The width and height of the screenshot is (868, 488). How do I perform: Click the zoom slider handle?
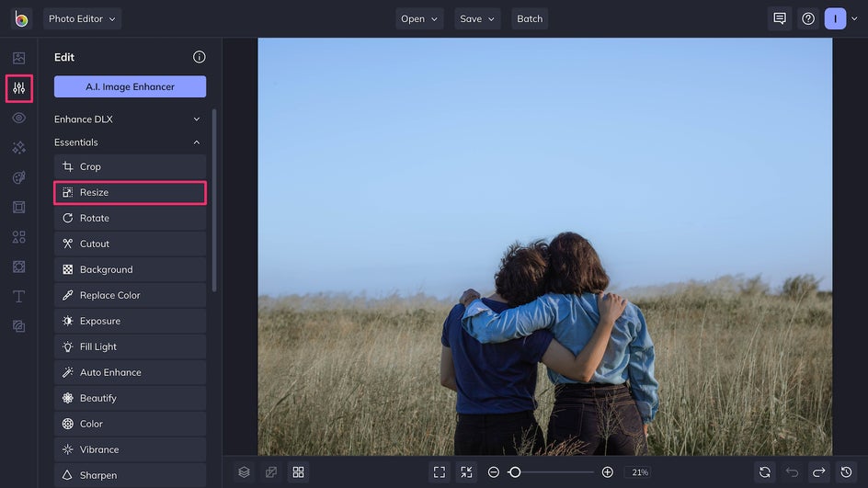point(515,471)
